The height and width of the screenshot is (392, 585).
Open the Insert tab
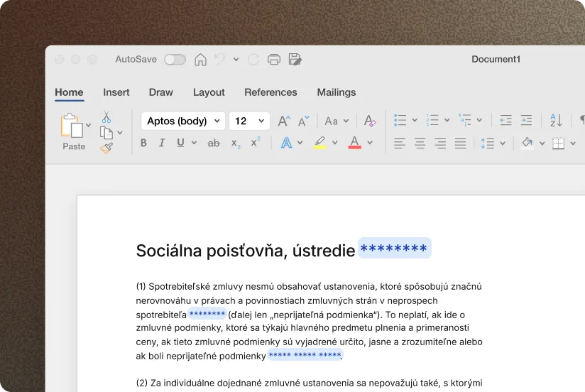pos(116,92)
